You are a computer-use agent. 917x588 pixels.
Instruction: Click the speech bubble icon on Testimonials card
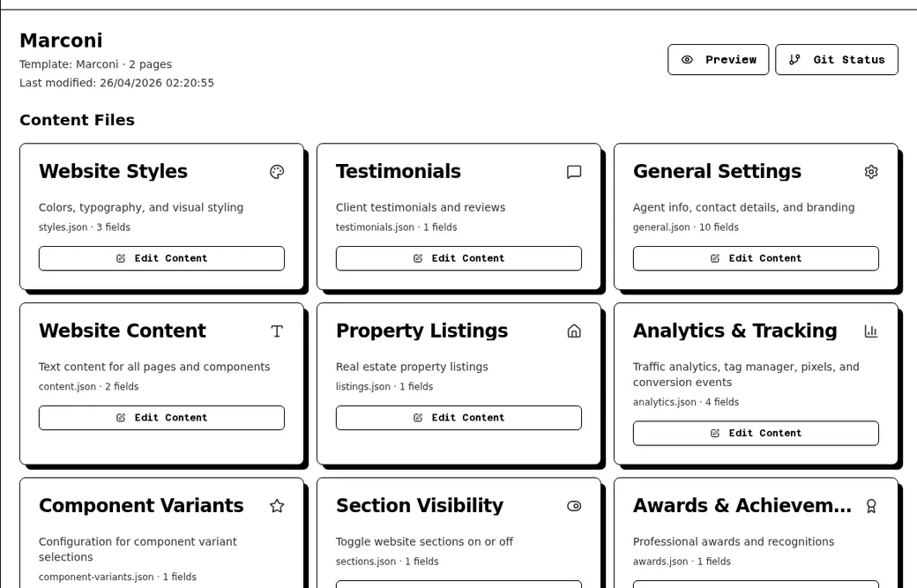574,172
